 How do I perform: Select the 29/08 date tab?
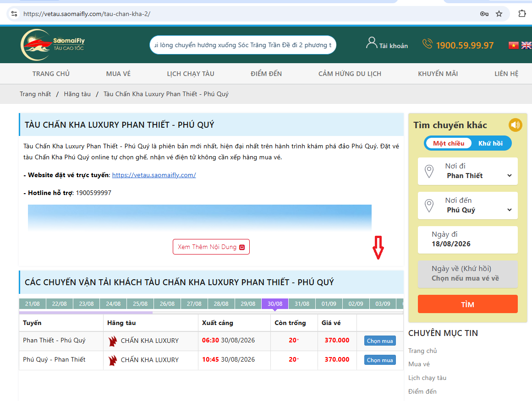pyautogui.click(x=248, y=303)
